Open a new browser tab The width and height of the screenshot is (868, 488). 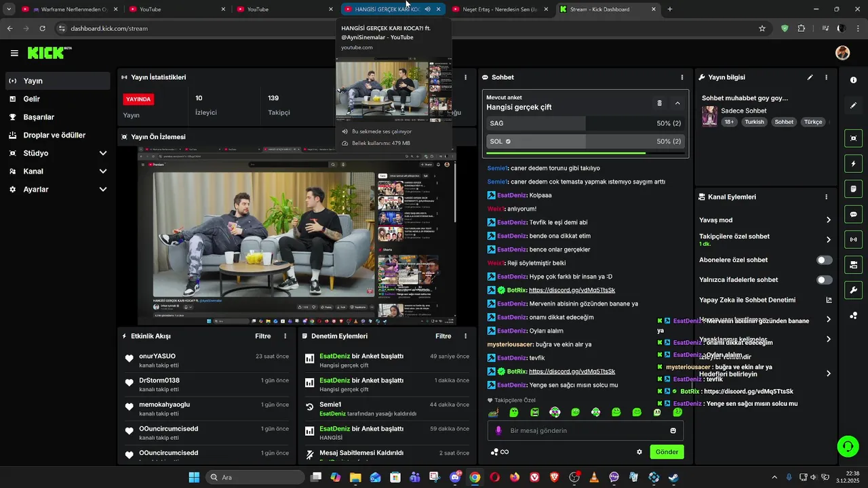pyautogui.click(x=670, y=9)
